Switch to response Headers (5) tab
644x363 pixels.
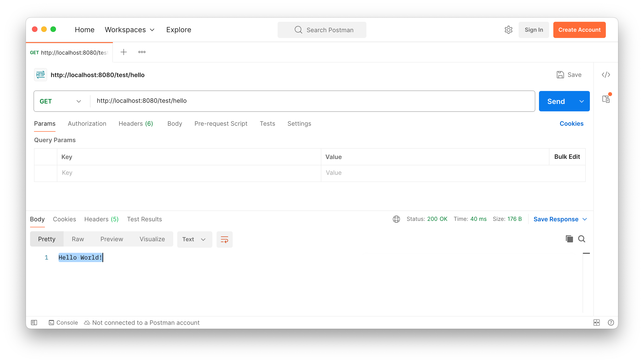pos(101,219)
